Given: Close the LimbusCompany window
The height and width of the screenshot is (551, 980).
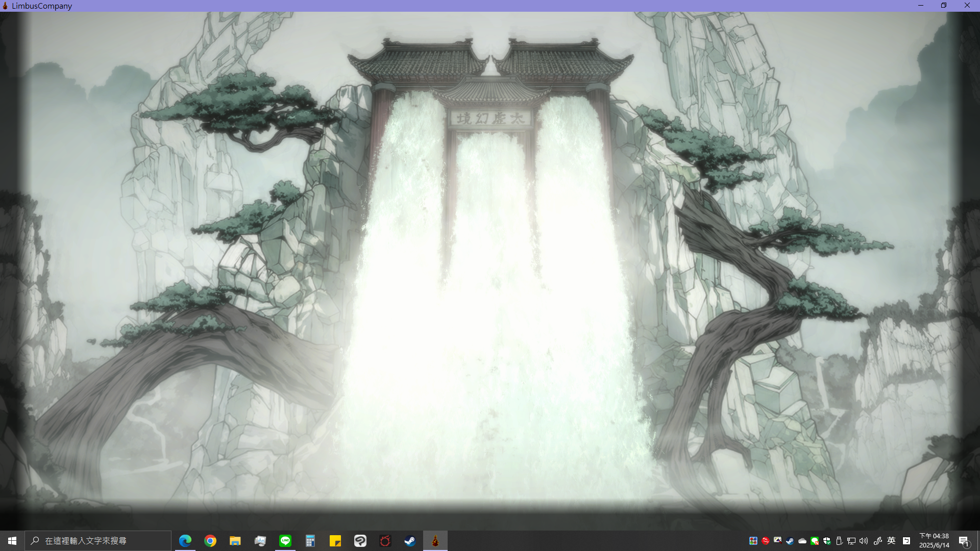Looking at the screenshot, I should click(967, 6).
